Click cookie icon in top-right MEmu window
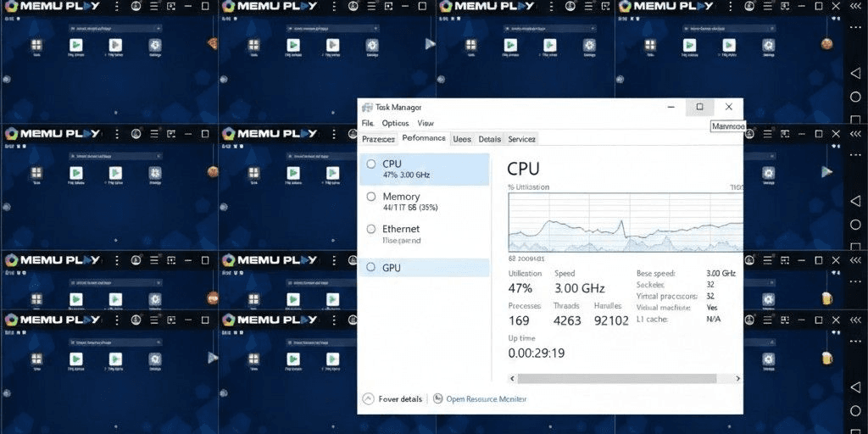868x434 pixels. [x=827, y=44]
